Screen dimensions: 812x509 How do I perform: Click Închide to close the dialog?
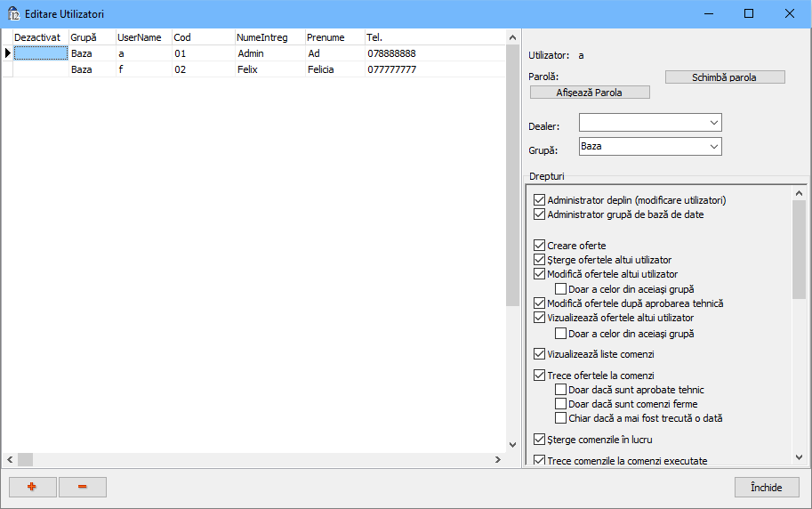click(x=766, y=488)
